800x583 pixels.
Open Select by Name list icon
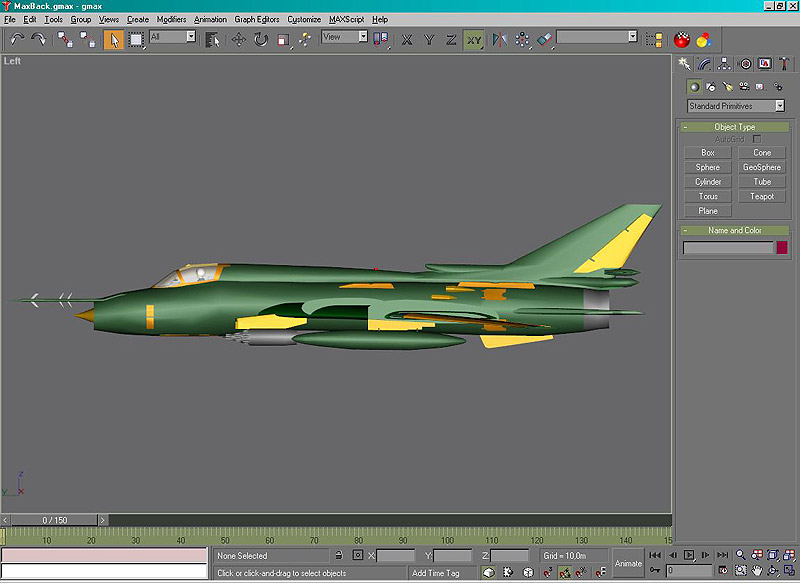click(x=213, y=39)
